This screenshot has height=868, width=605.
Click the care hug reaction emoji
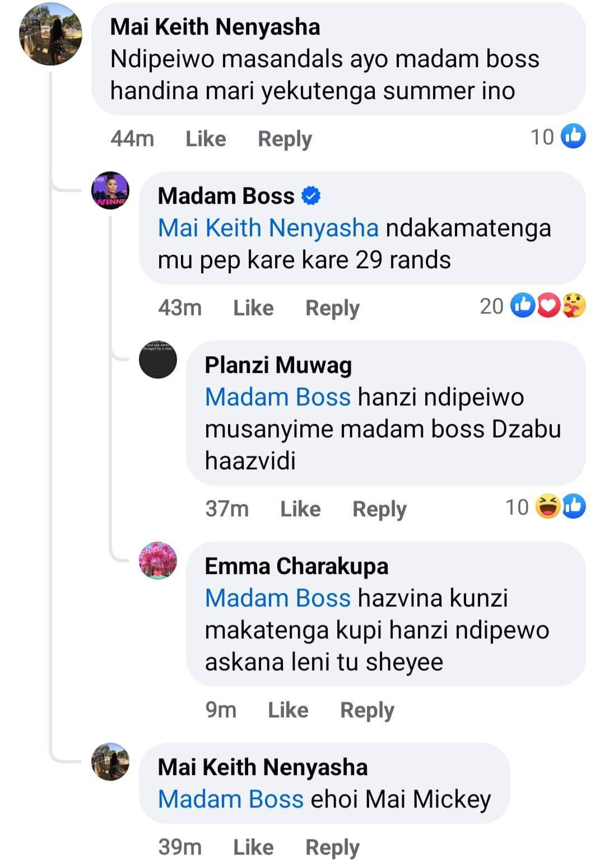pyautogui.click(x=574, y=306)
